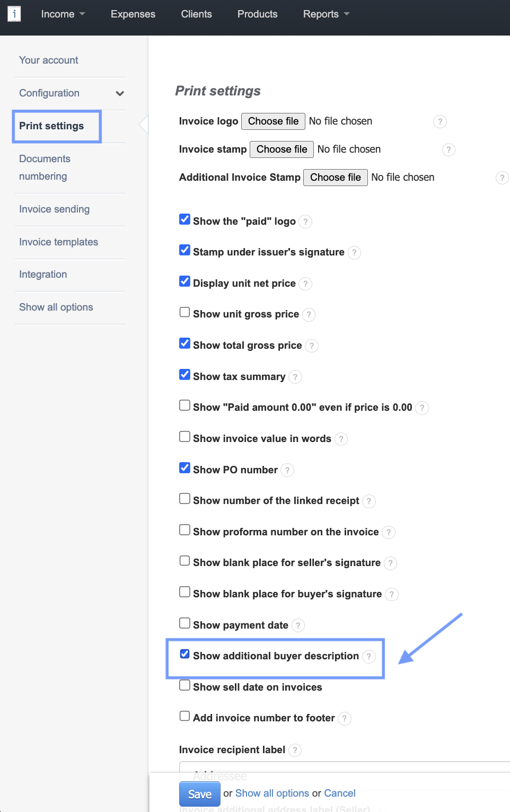
Task: Expand the Reports dropdown menu
Action: pyautogui.click(x=326, y=14)
